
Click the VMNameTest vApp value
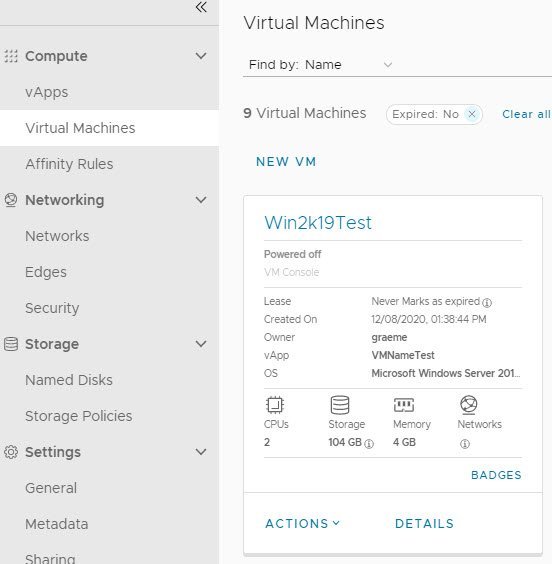pyautogui.click(x=403, y=355)
